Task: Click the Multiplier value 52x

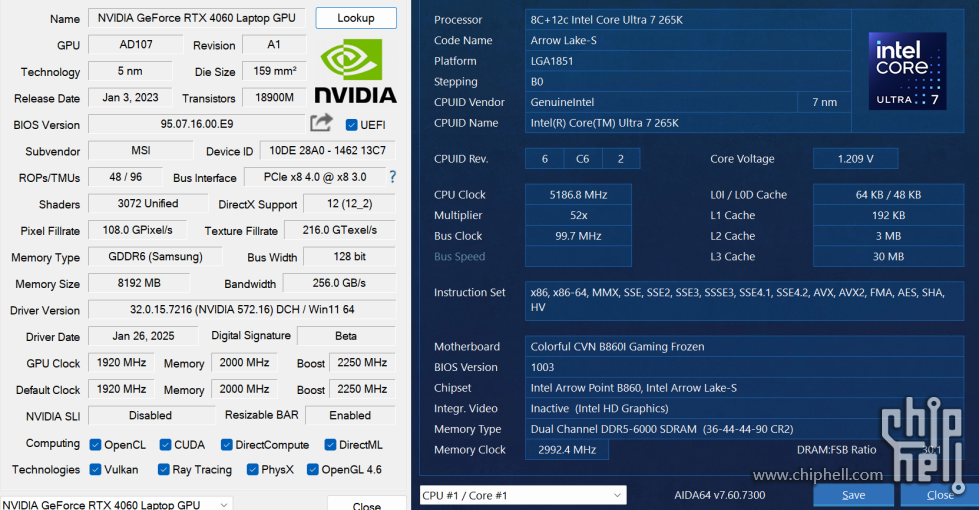Action: coord(578,215)
